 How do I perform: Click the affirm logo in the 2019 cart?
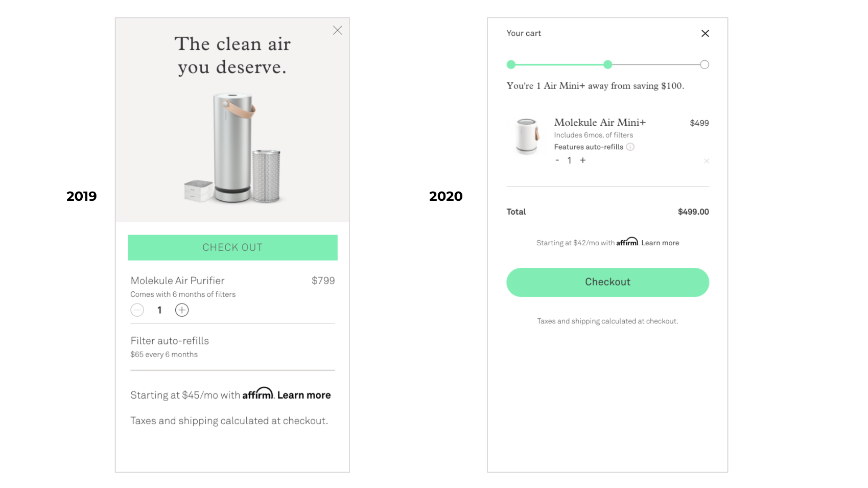[x=258, y=393]
